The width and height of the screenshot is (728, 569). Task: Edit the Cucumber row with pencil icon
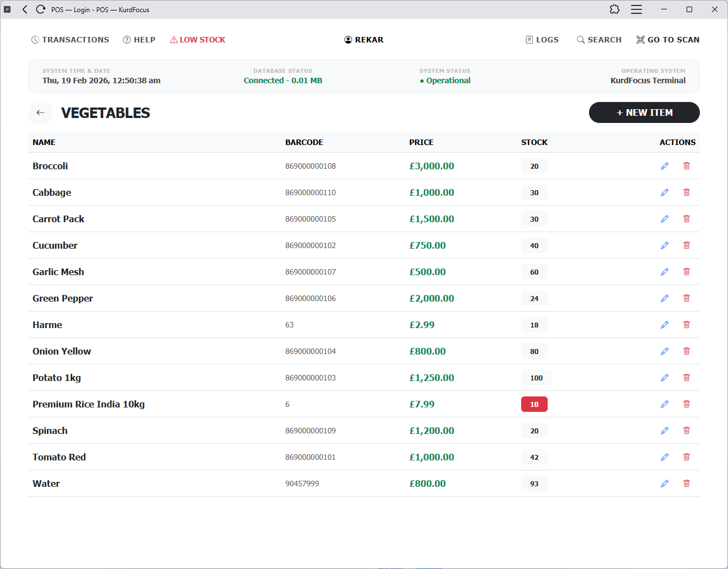pyautogui.click(x=665, y=245)
